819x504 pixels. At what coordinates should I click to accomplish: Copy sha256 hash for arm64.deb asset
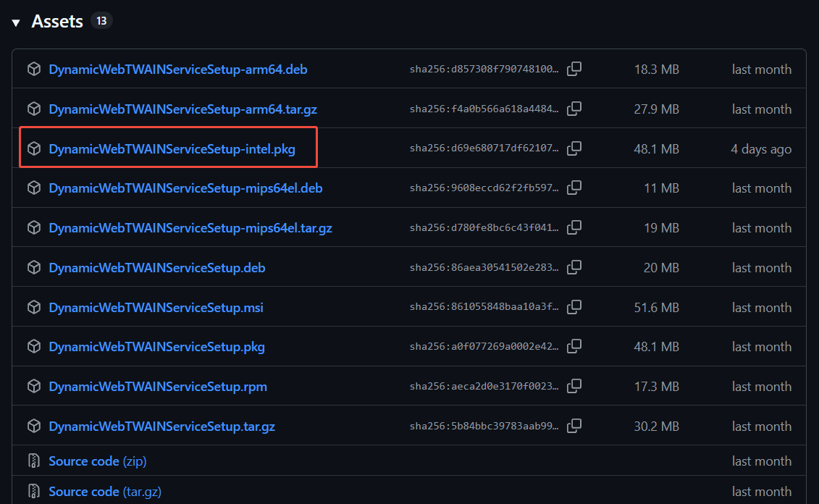tap(574, 69)
